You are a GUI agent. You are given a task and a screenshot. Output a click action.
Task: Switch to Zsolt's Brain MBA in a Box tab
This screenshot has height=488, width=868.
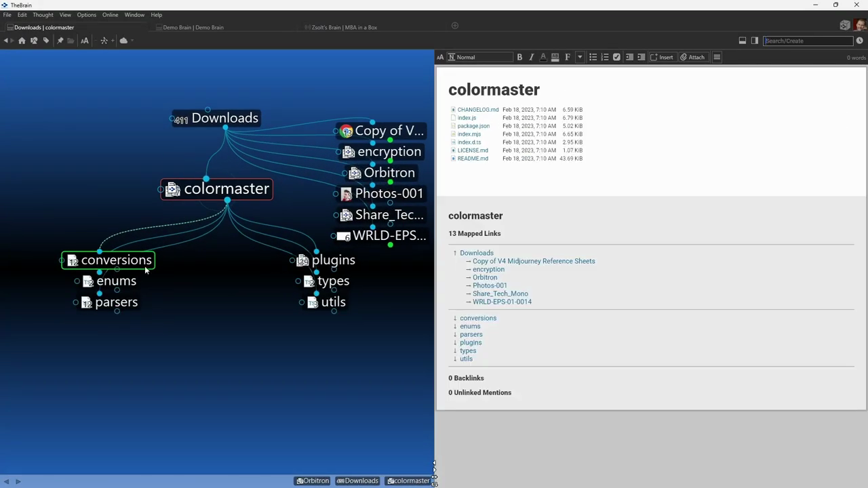click(x=344, y=27)
